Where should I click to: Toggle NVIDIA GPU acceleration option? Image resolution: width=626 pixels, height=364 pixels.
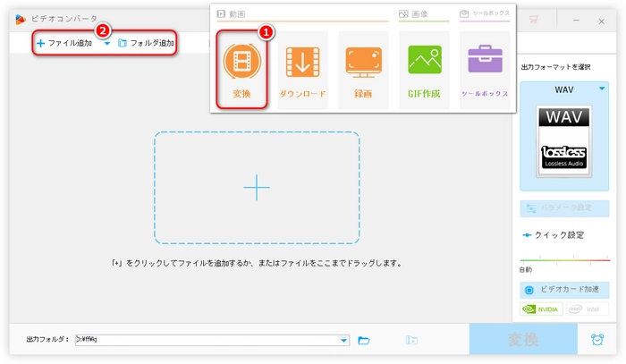click(x=541, y=309)
